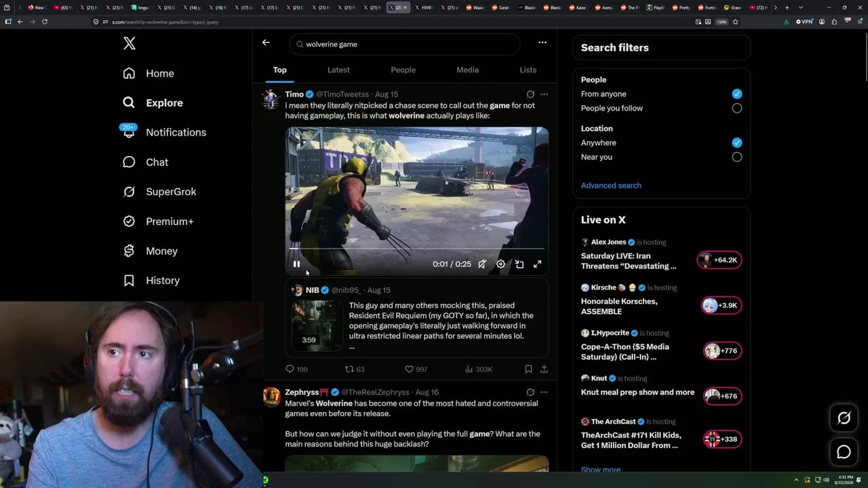Open video settings gear

(500, 264)
